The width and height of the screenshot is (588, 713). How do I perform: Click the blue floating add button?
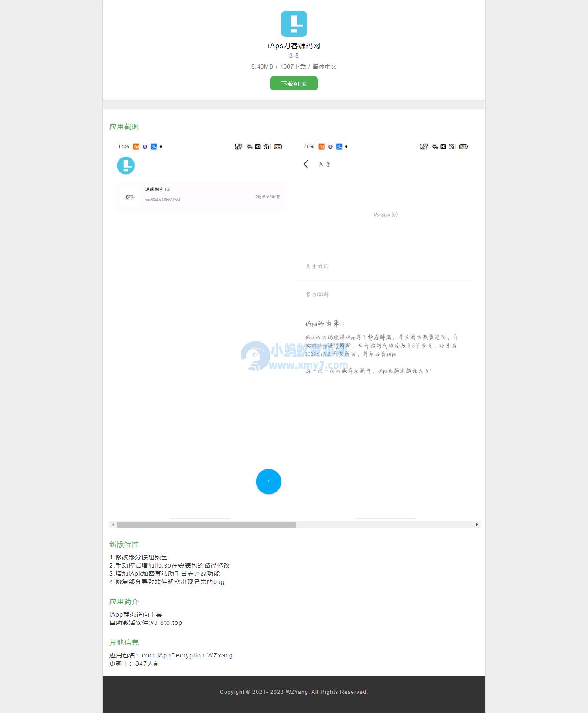268,482
